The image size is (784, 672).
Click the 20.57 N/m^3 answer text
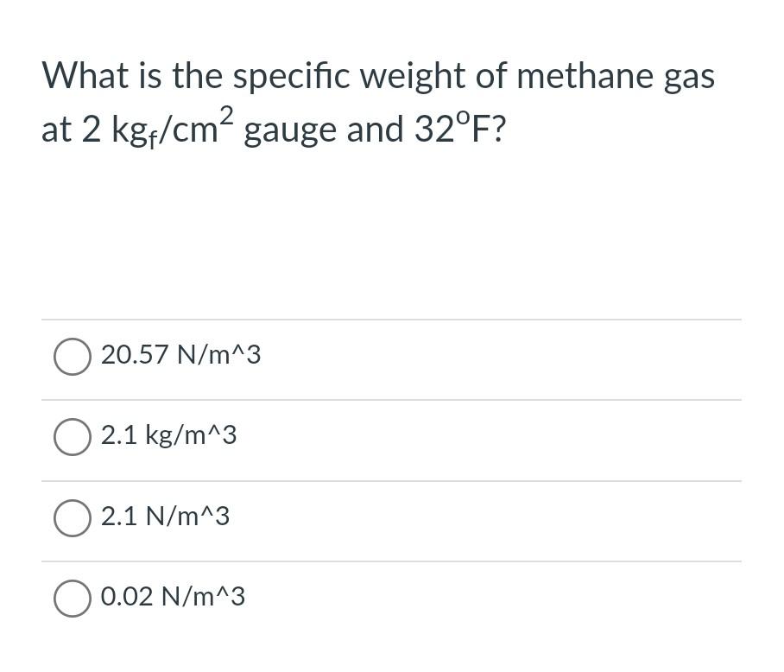coord(180,355)
